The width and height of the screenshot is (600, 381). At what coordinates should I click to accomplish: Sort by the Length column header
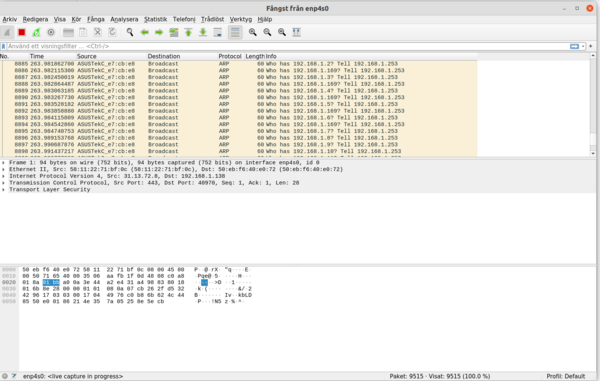tap(254, 56)
